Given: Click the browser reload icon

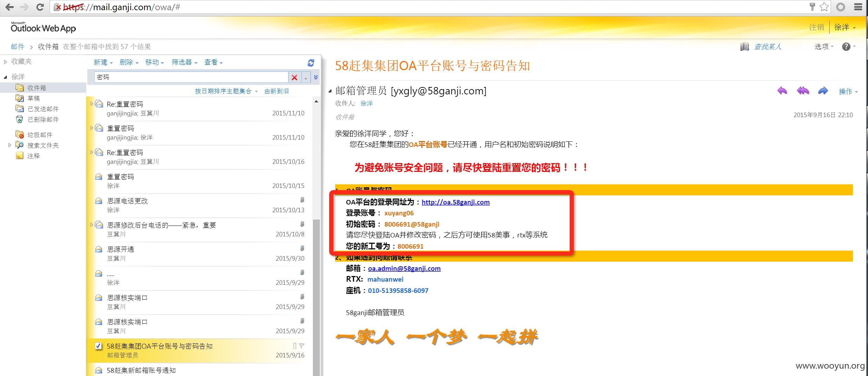Looking at the screenshot, I should click(x=40, y=7).
